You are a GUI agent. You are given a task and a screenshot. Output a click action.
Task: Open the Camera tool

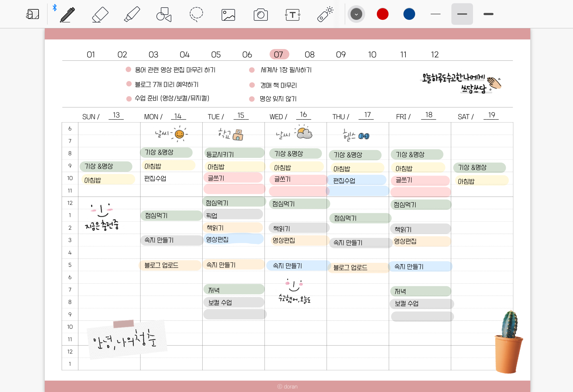point(260,14)
